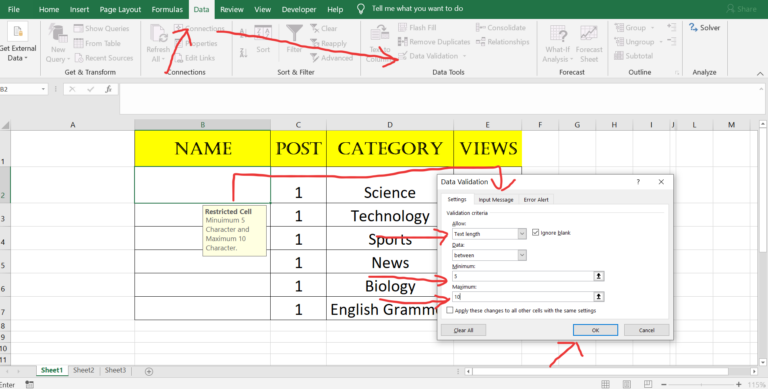Enable Apply these changes to all cells
The width and height of the screenshot is (768, 389).
(450, 310)
